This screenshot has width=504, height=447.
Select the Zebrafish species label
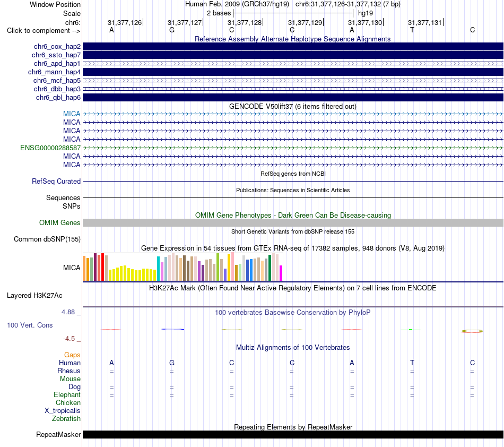(x=66, y=419)
